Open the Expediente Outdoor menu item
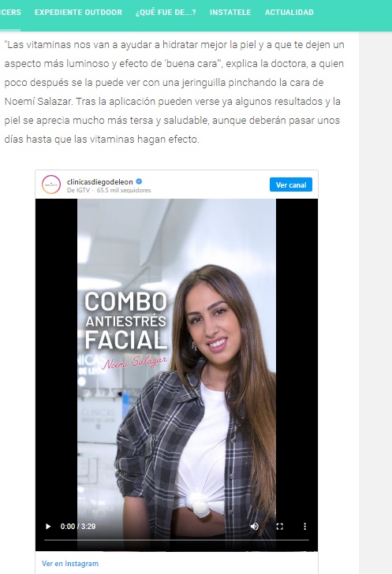392x574 pixels. point(78,12)
